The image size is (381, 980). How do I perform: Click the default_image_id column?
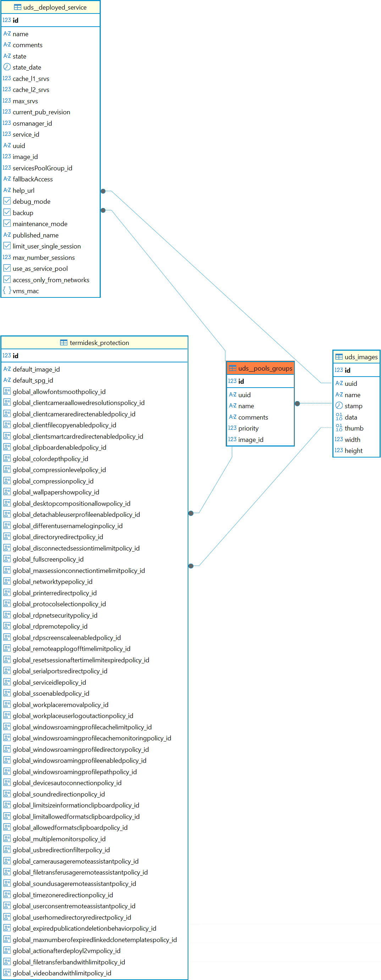click(36, 369)
